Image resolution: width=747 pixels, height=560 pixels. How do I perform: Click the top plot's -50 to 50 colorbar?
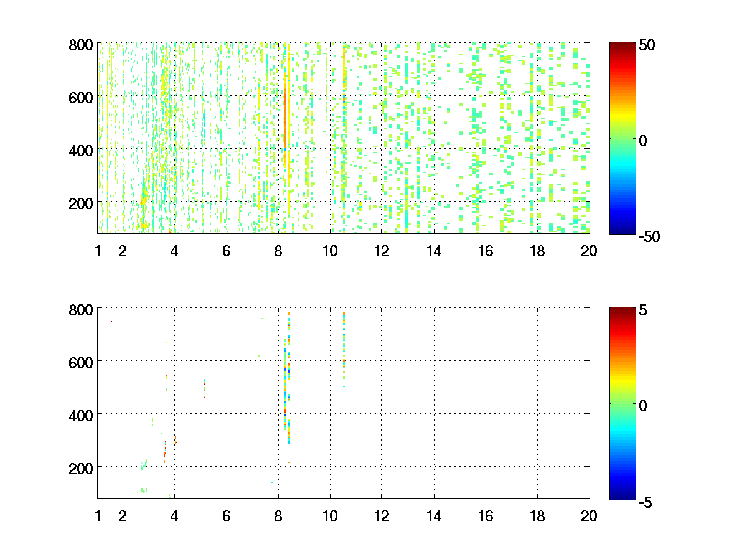coord(622,138)
